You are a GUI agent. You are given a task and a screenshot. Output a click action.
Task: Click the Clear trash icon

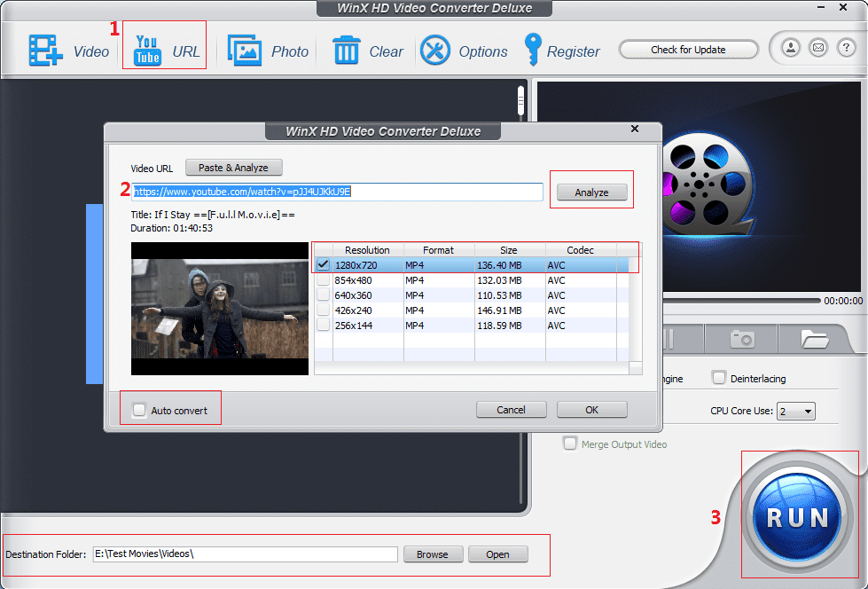tap(347, 50)
